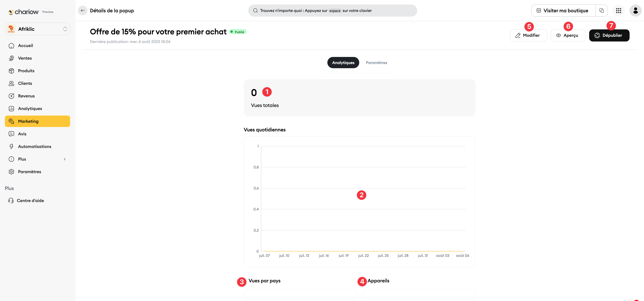
Task: Preview the popup with Aperçu
Action: pos(568,36)
